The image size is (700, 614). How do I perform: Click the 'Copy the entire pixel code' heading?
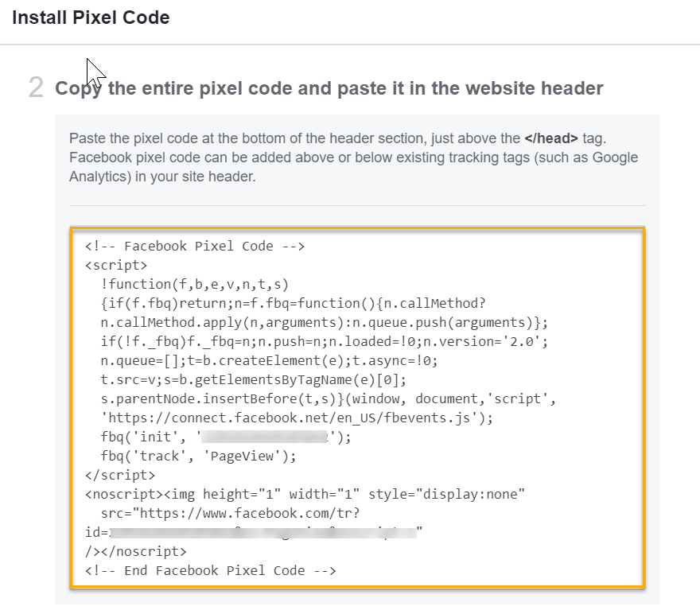tap(329, 88)
